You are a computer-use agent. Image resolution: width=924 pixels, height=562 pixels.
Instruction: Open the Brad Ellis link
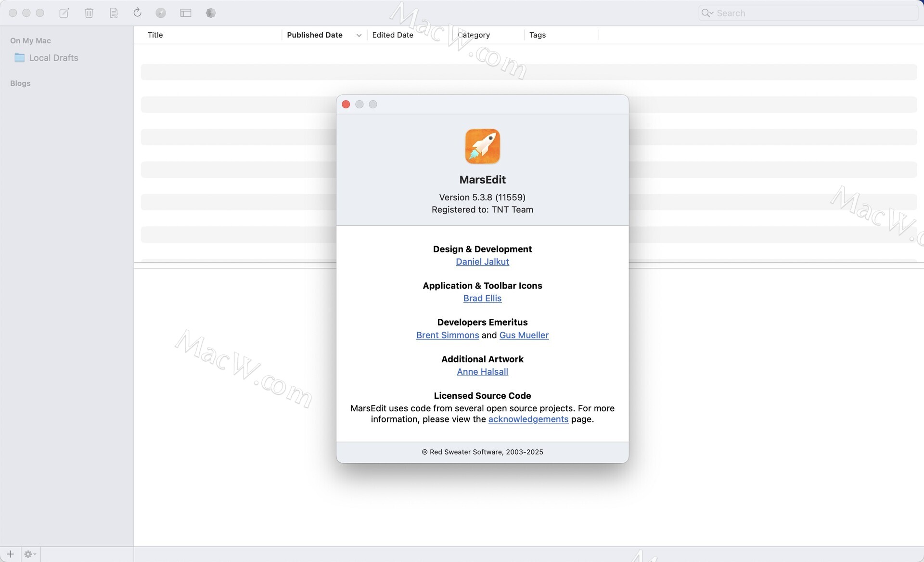pyautogui.click(x=482, y=298)
